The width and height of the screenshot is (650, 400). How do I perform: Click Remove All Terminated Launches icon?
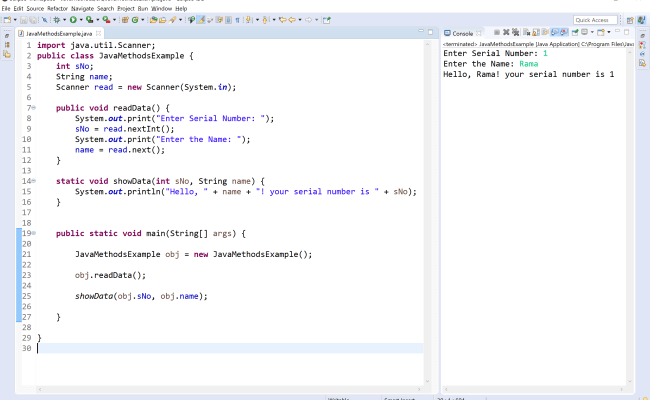tap(515, 32)
